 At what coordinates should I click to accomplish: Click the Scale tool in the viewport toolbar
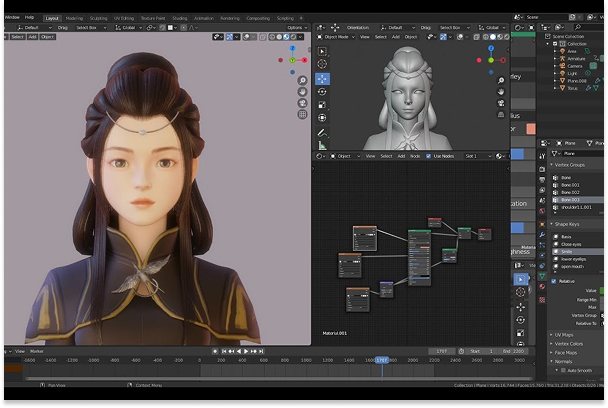tap(323, 104)
